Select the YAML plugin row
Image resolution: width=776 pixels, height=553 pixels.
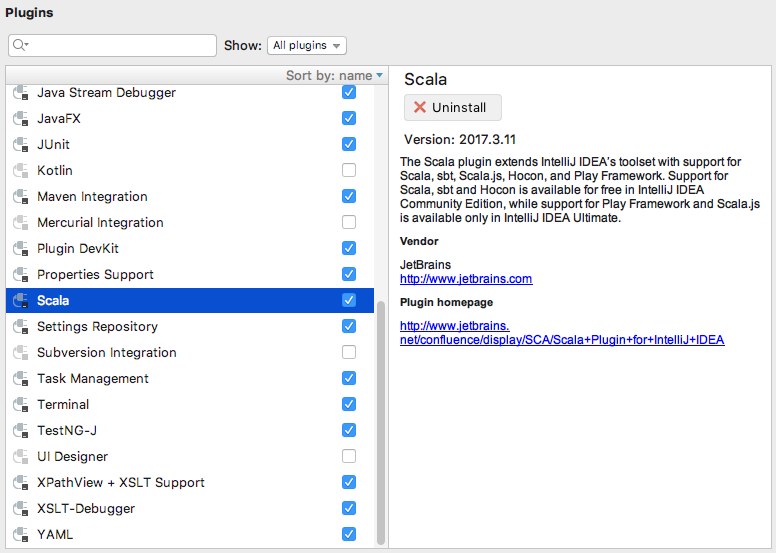(190, 534)
